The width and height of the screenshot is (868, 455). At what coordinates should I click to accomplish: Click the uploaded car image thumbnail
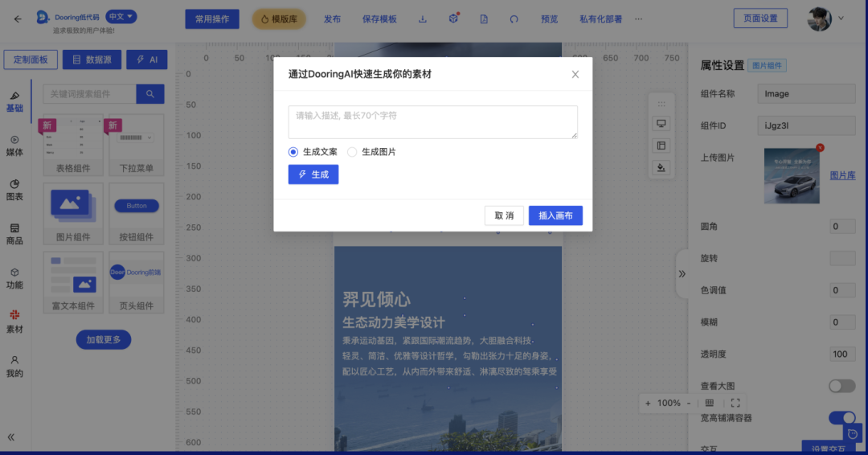[x=792, y=176]
